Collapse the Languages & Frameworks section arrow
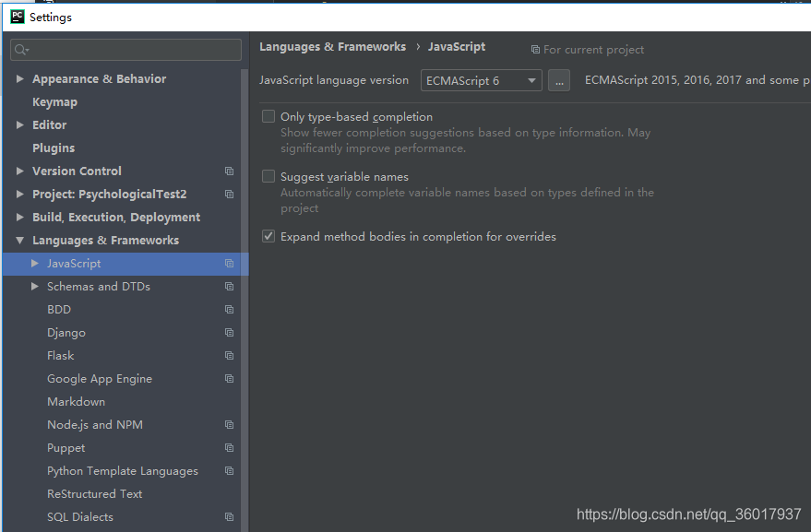This screenshot has width=811, height=532. (19, 240)
